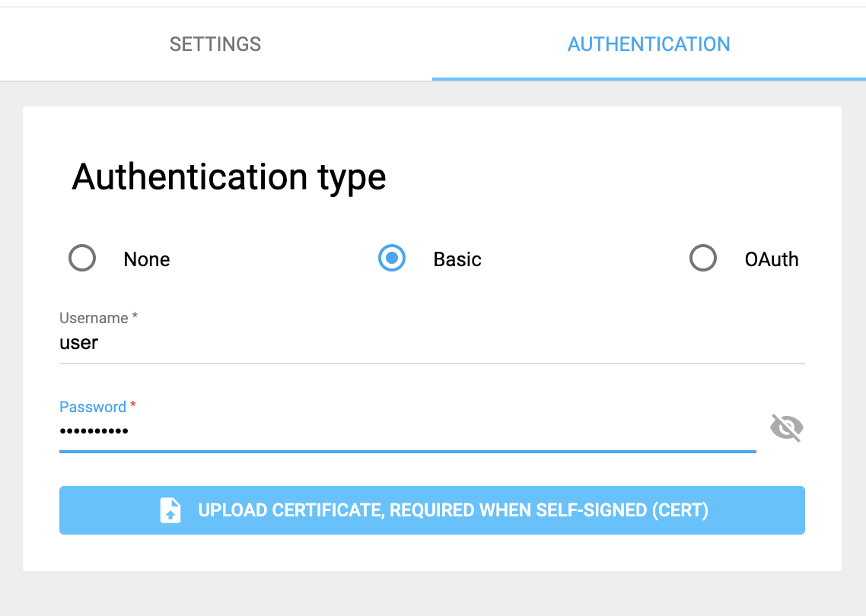
Task: Open the AUTHENTICATION tab
Action: 648,44
